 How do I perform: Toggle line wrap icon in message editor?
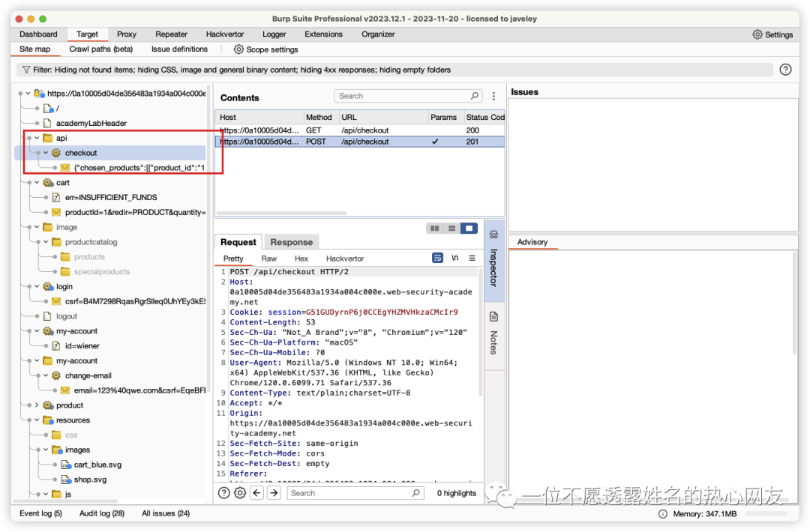pyautogui.click(x=437, y=258)
